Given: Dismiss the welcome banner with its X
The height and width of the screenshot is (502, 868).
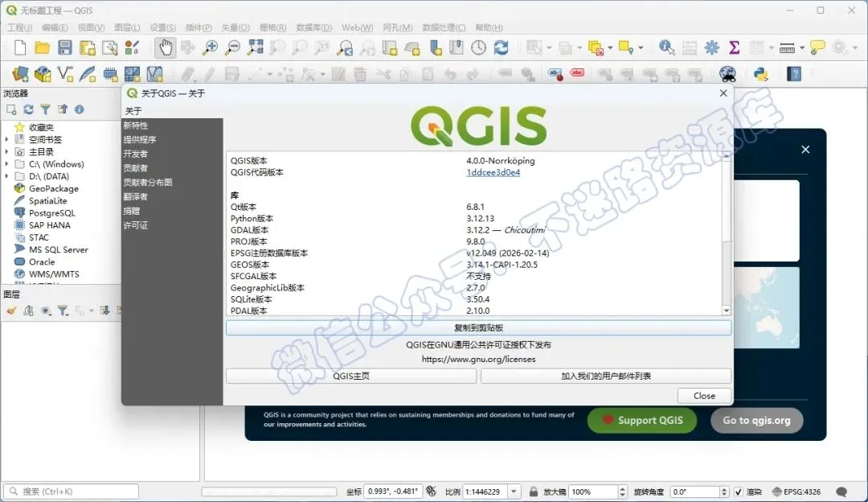Looking at the screenshot, I should 805,150.
